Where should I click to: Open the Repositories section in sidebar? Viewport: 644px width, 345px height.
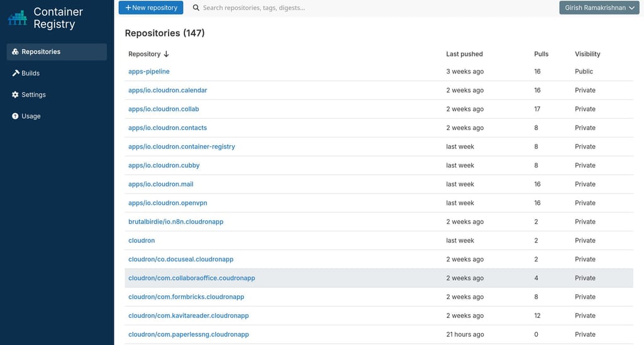click(x=57, y=52)
